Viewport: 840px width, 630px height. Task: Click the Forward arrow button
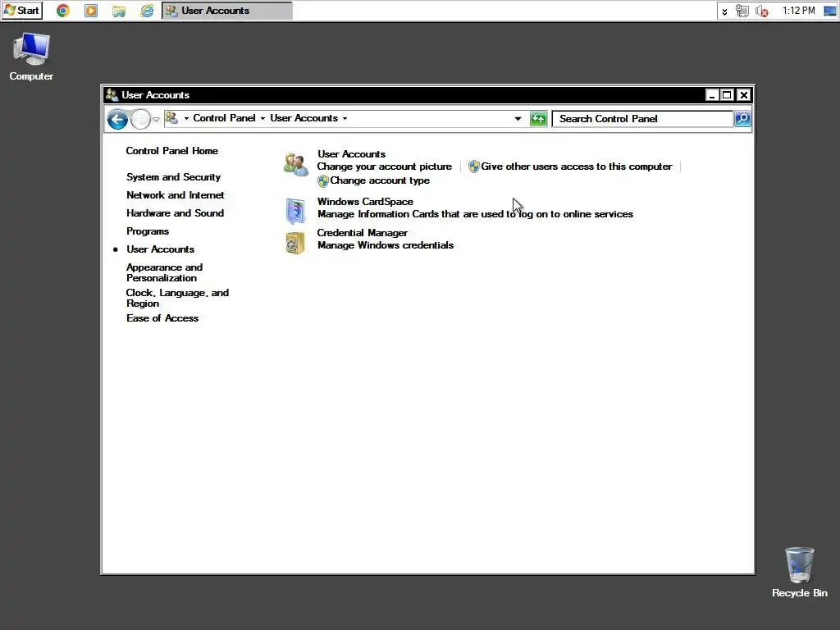coord(140,119)
